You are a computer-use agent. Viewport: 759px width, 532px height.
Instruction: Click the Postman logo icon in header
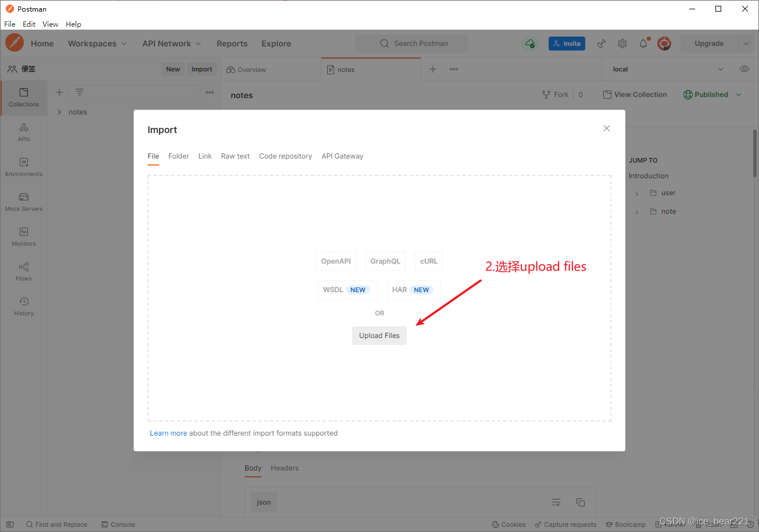(15, 43)
